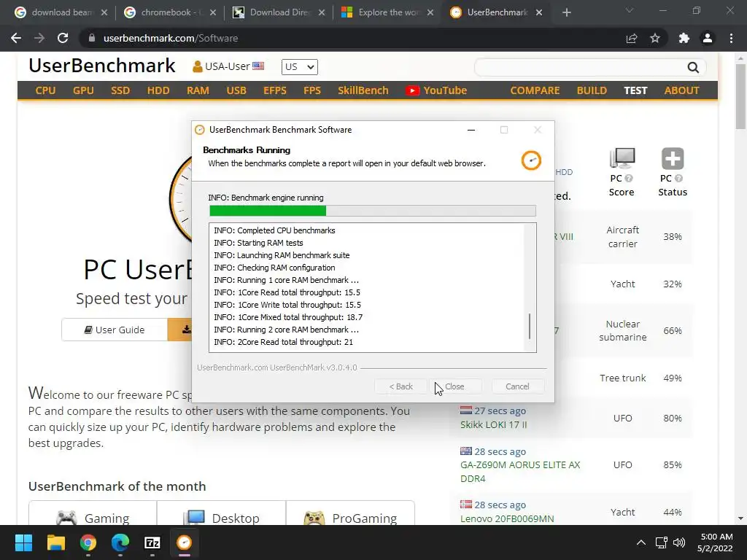Open the TEST menu item

(x=635, y=90)
